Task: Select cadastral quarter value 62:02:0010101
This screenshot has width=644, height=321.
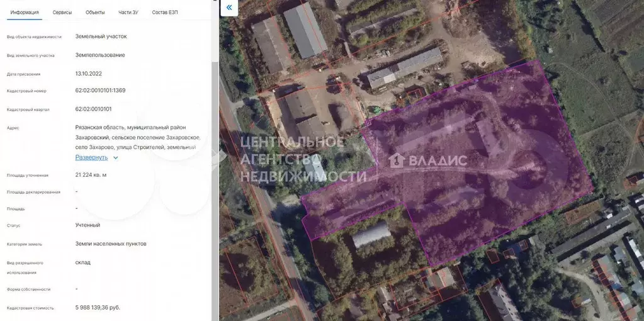Action: pos(93,109)
